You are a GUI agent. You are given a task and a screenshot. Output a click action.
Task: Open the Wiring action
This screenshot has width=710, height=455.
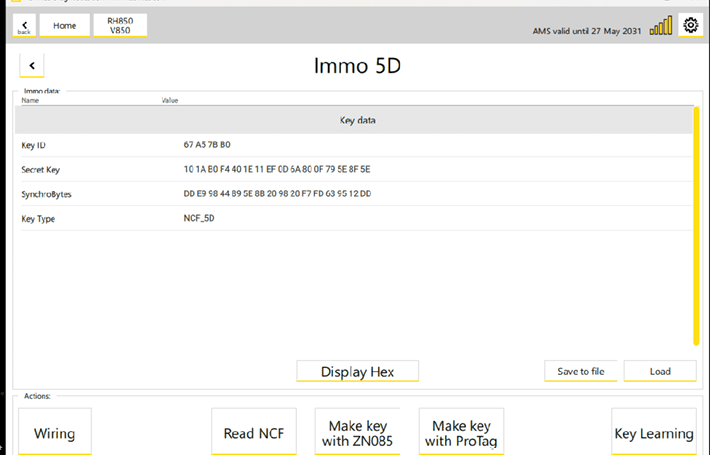click(55, 431)
